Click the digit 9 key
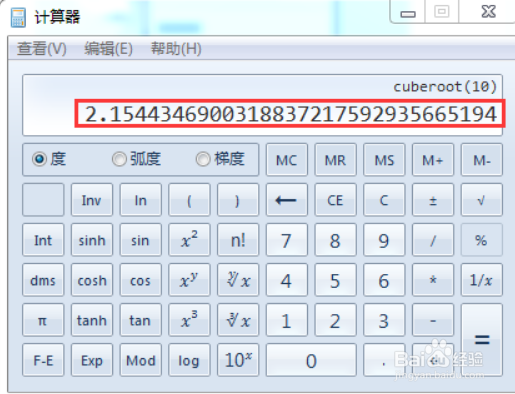Screen dimensions: 515x394 [x=384, y=240]
